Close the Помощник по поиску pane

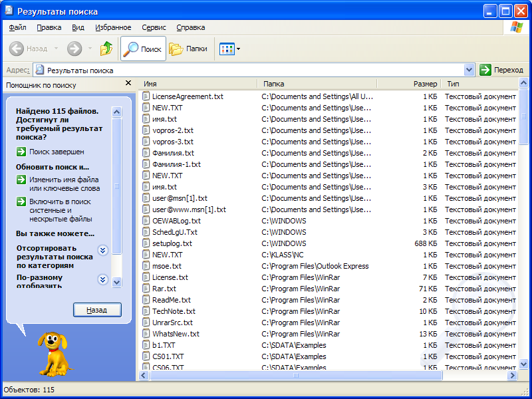click(x=128, y=82)
